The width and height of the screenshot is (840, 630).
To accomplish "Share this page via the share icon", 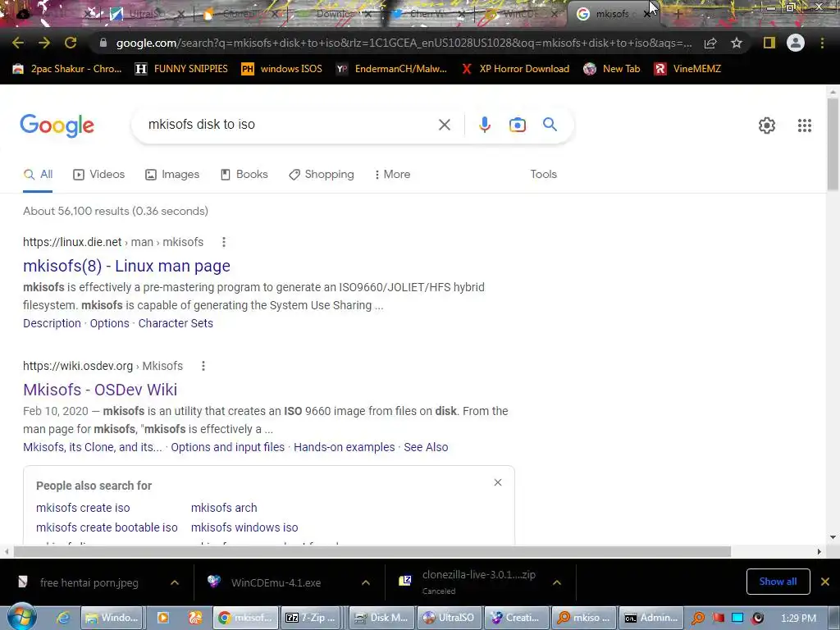I will [x=710, y=43].
